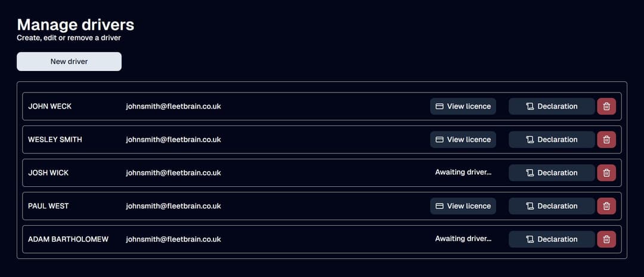Select Declaration for Josh Wick
This screenshot has height=277, width=644.
[x=552, y=173]
